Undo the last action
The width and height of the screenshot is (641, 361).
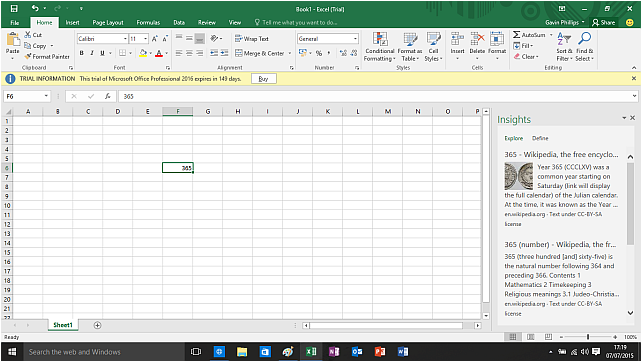pos(35,8)
